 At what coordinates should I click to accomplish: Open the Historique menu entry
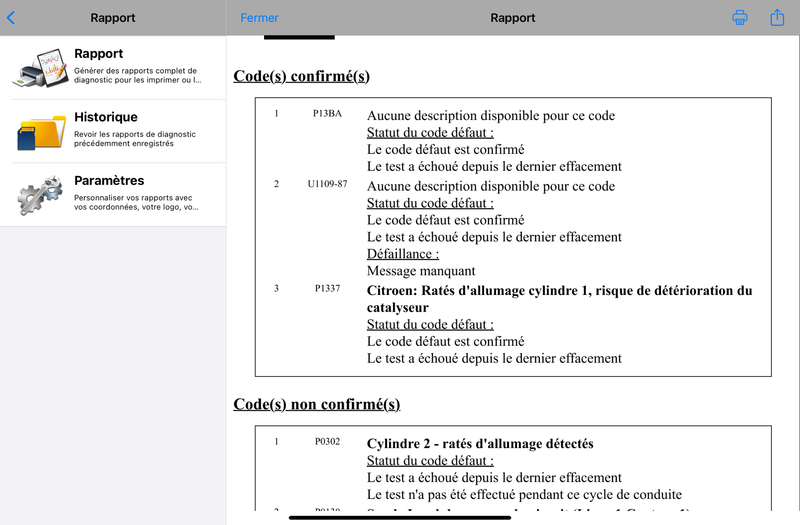[113, 131]
